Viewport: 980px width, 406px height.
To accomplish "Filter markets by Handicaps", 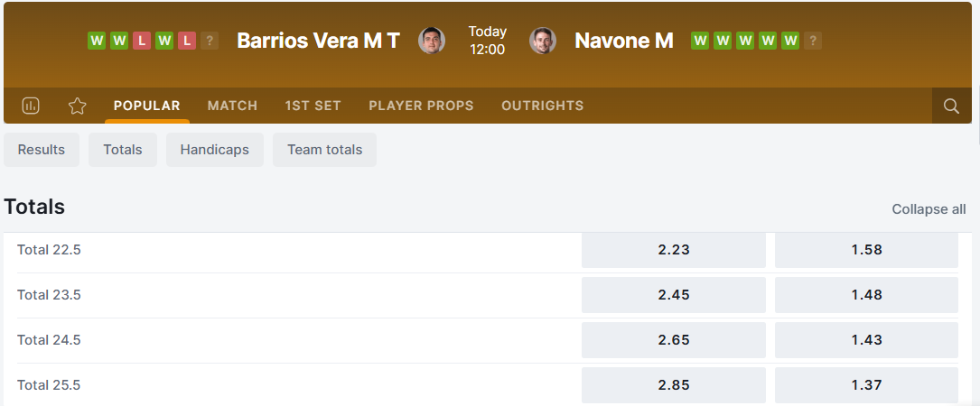I will 214,150.
